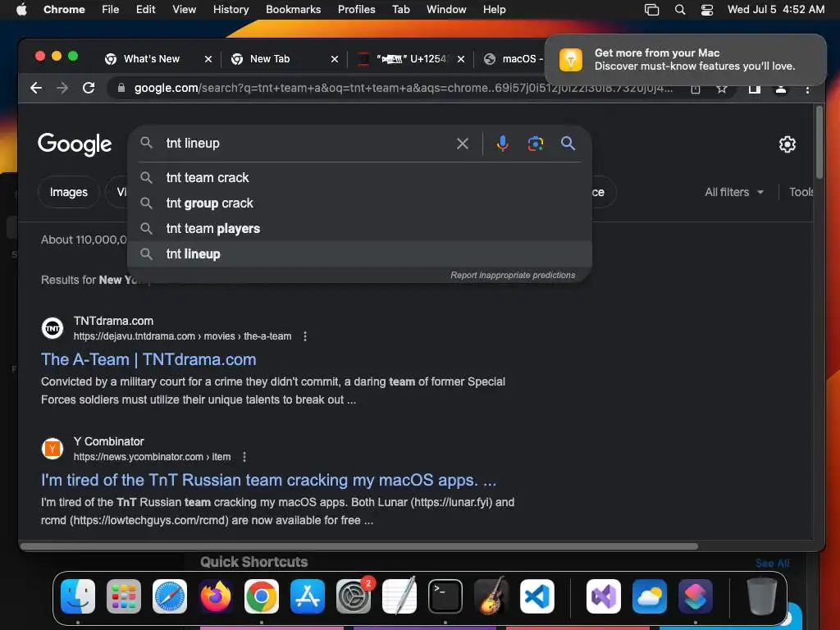Viewport: 840px width, 630px height.
Task: Close the New Tab tab
Action: pos(335,59)
